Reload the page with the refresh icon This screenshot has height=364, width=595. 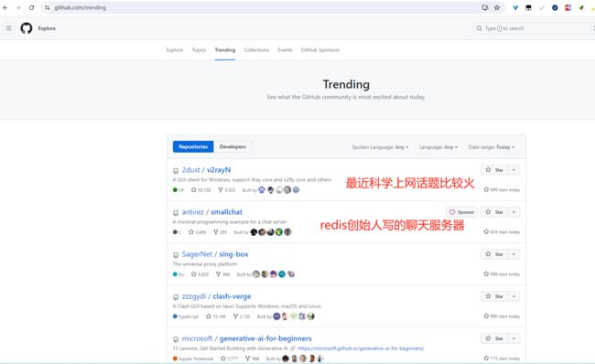(31, 7)
